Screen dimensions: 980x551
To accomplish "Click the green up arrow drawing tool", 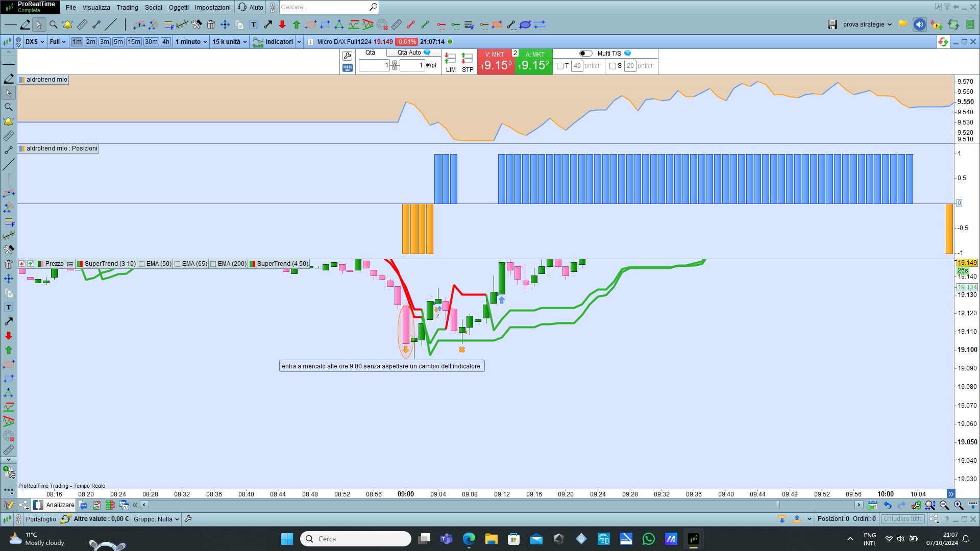I will point(297,24).
